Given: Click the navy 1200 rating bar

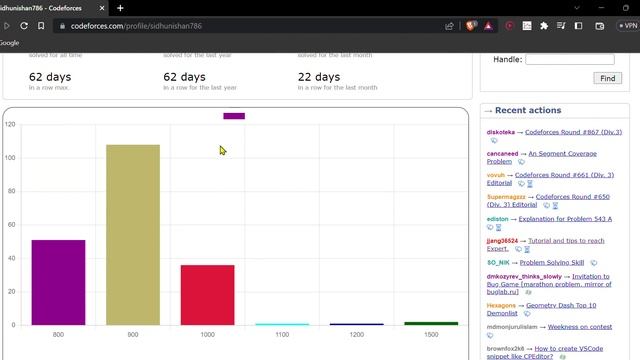Looking at the screenshot, I should click(357, 324).
